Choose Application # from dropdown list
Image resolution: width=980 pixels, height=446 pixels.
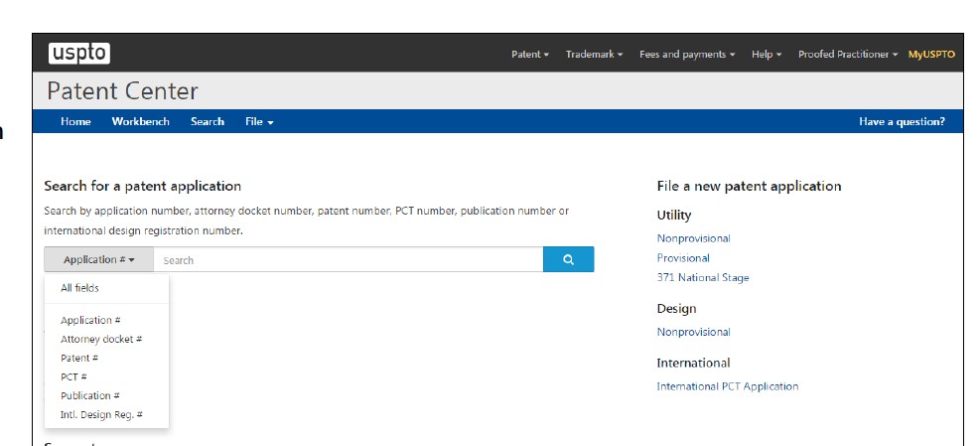tap(90, 320)
